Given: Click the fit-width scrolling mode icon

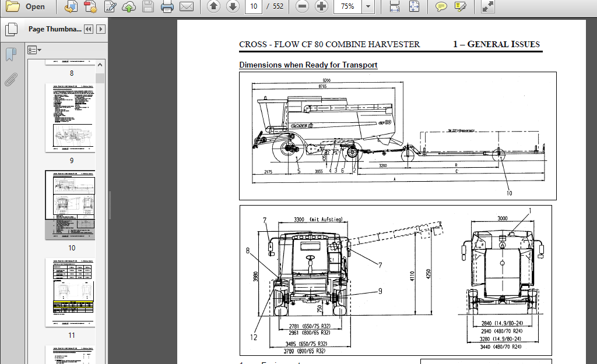Looking at the screenshot, I should pyautogui.click(x=395, y=6).
